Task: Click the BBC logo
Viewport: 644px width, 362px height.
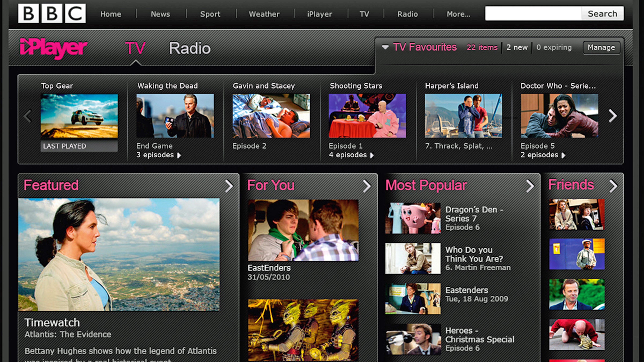Action: pos(52,14)
